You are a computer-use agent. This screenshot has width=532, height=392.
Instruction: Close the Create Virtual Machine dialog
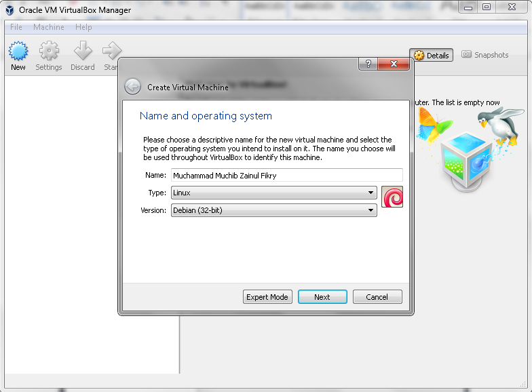[x=394, y=64]
